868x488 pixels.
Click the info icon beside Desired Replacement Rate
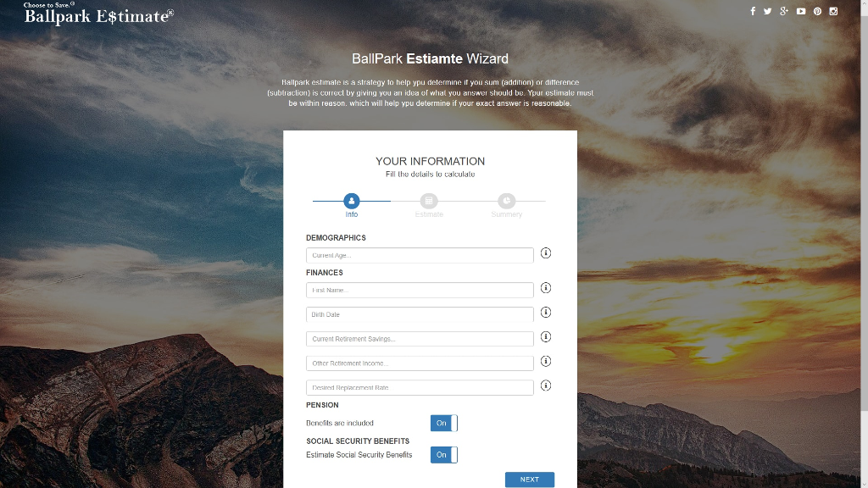(x=546, y=385)
